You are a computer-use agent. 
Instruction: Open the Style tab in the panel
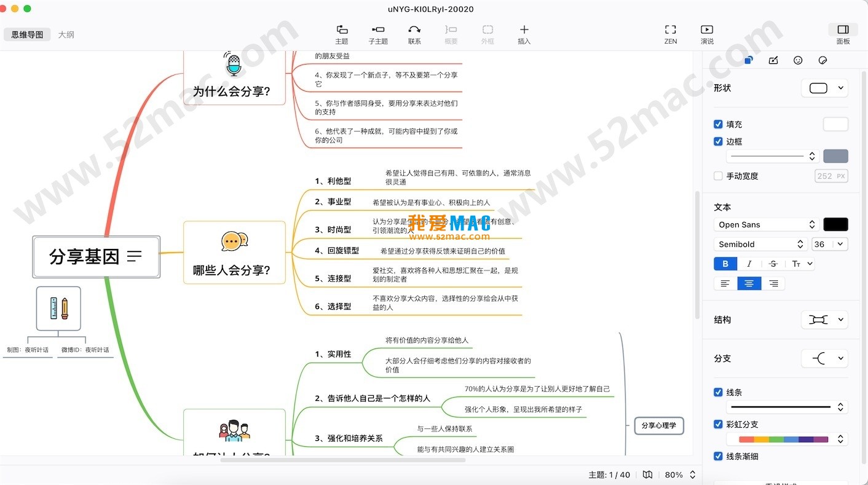[749, 60]
